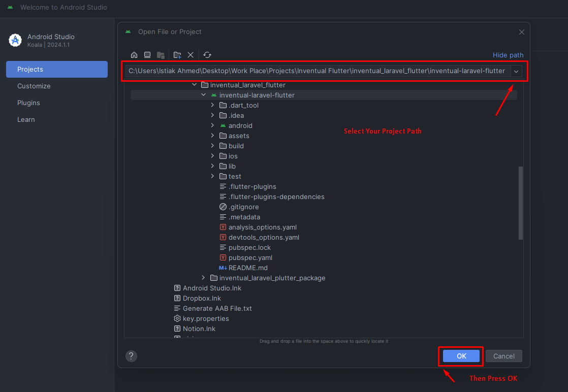Click the project path input field

click(317, 71)
